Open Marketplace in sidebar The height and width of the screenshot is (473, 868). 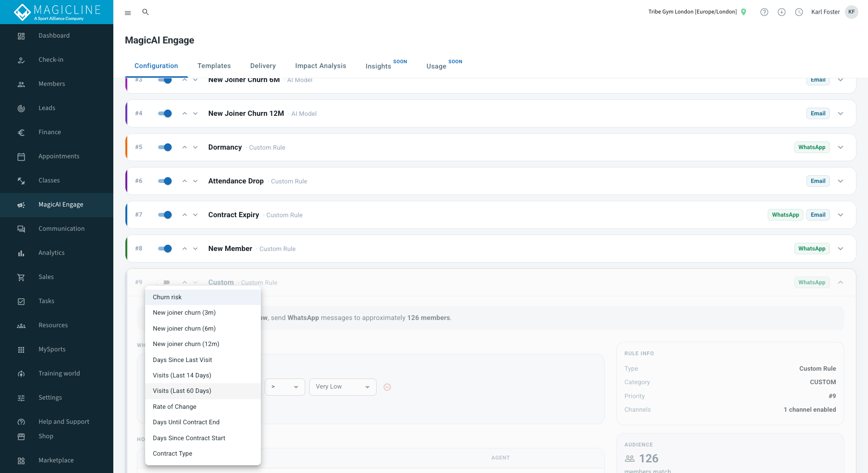pyautogui.click(x=56, y=460)
